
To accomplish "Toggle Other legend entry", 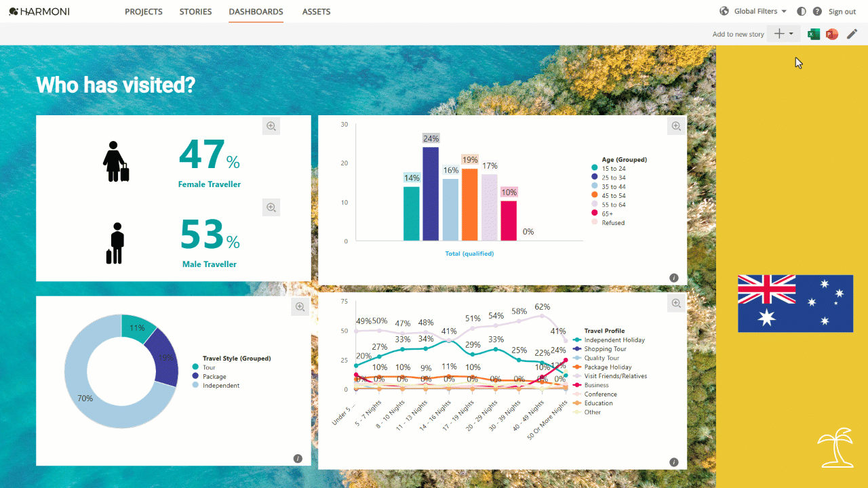I will pos(587,412).
